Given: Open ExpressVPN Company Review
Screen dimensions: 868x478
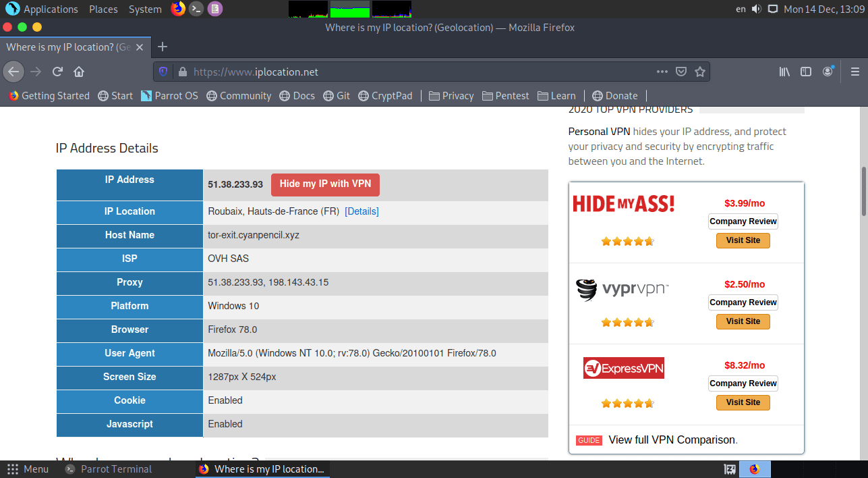Looking at the screenshot, I should (743, 383).
